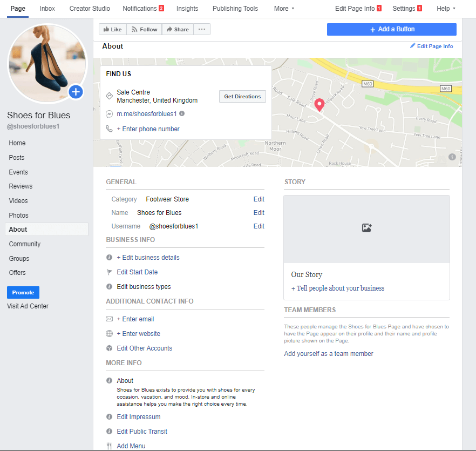Open the Inbox tab
The image size is (476, 451).
(47, 9)
